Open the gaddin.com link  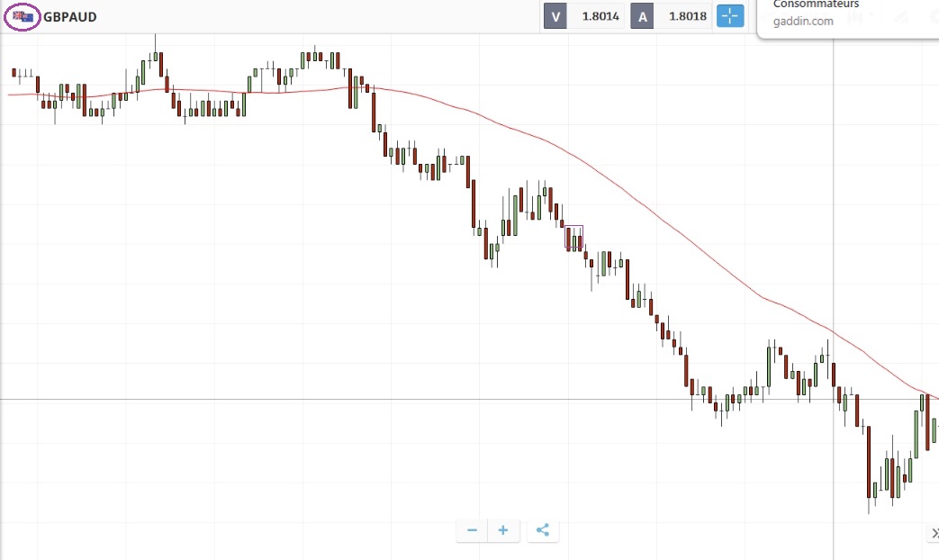pos(803,22)
